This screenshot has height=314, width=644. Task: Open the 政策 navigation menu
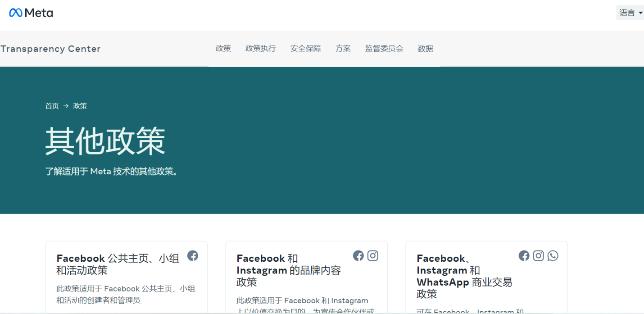coord(223,48)
